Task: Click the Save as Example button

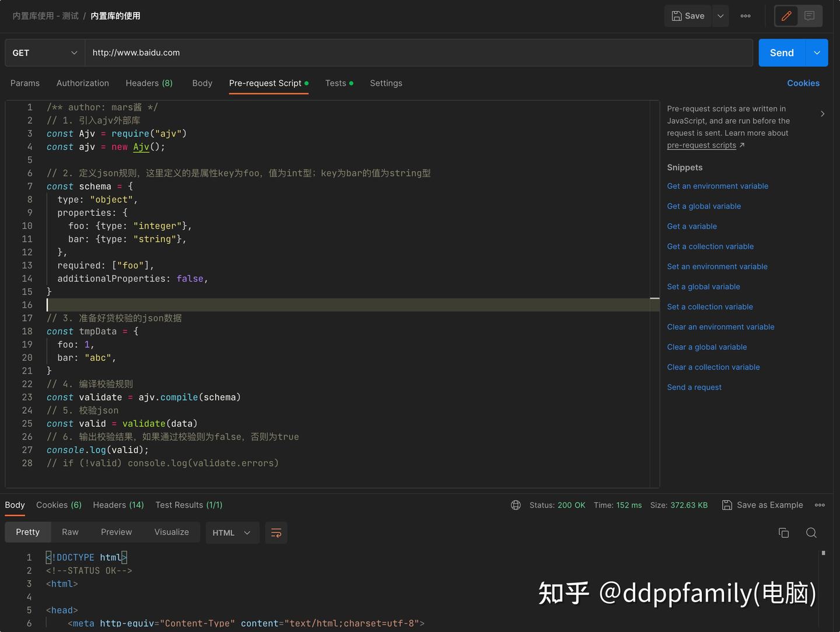Action: [x=762, y=505]
